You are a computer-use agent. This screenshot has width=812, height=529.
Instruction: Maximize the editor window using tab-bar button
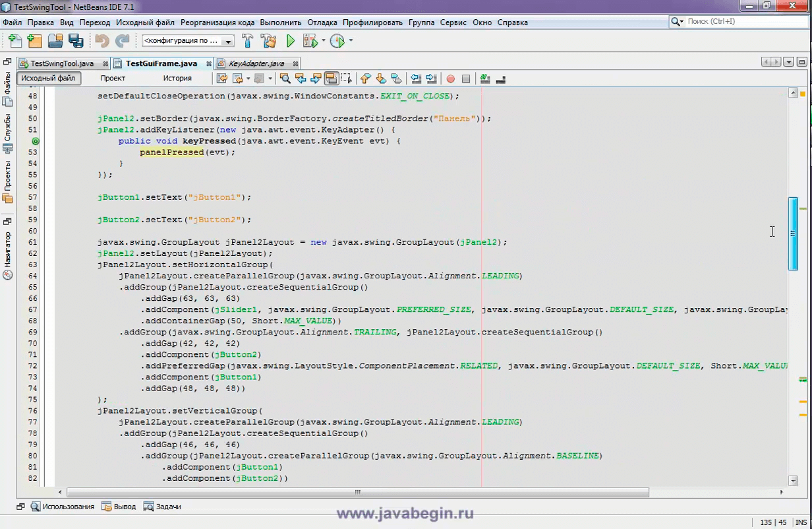[801, 63]
